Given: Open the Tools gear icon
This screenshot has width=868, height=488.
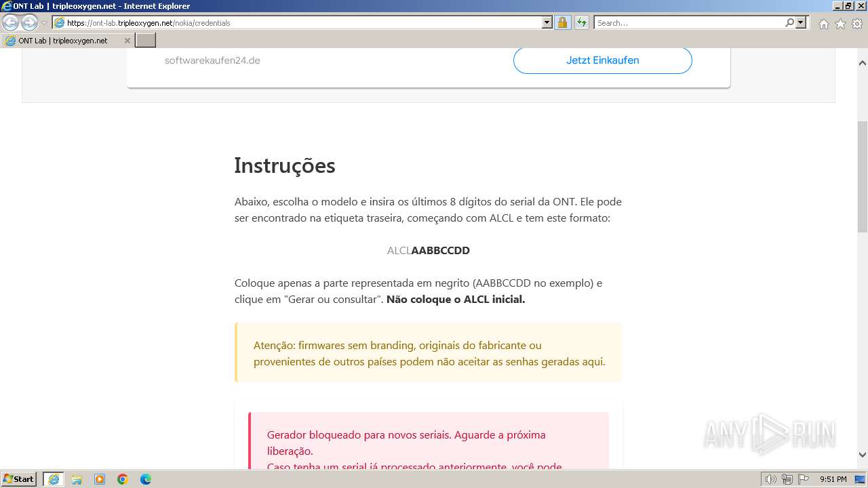Looking at the screenshot, I should (857, 24).
